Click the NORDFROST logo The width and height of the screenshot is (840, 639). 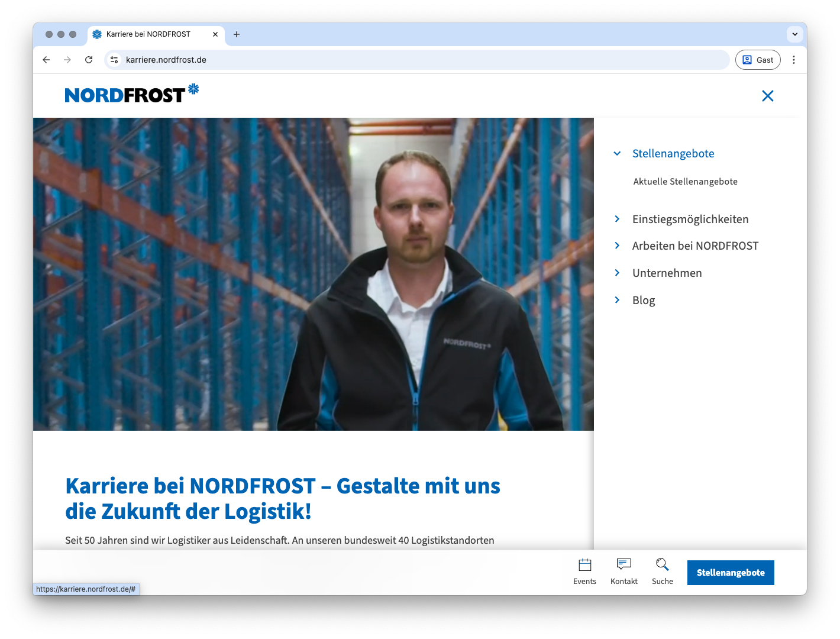pos(132,94)
